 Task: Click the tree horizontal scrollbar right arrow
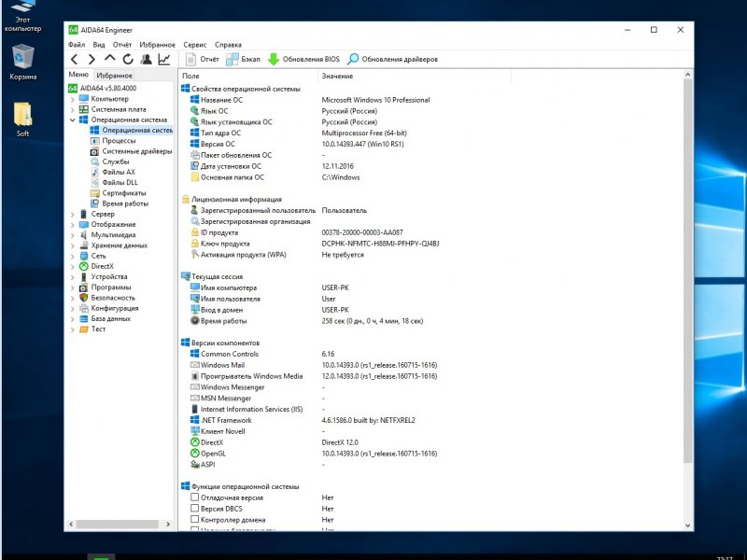click(168, 524)
